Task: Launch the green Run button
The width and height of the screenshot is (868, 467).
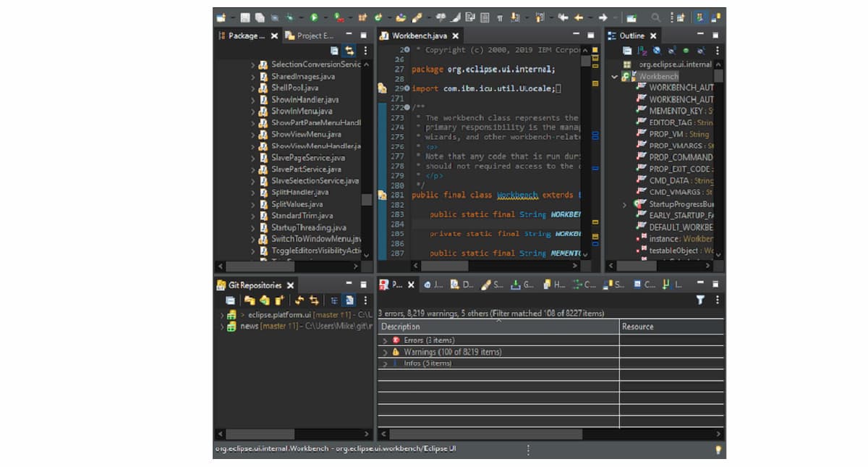Action: [315, 17]
